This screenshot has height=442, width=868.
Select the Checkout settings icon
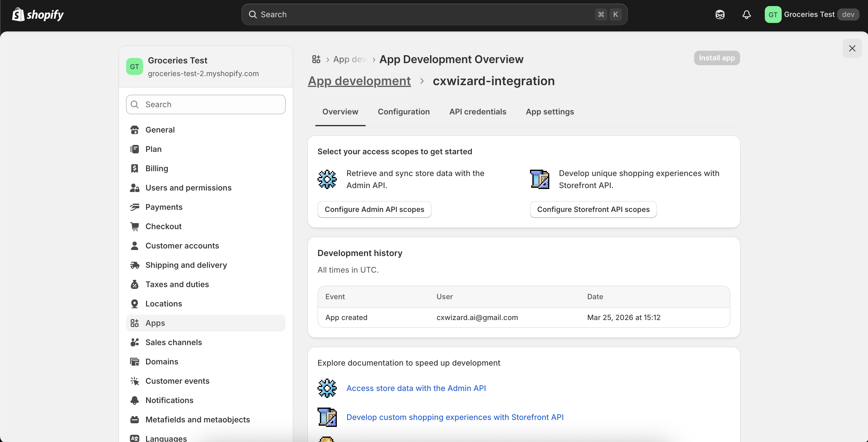[x=135, y=226]
